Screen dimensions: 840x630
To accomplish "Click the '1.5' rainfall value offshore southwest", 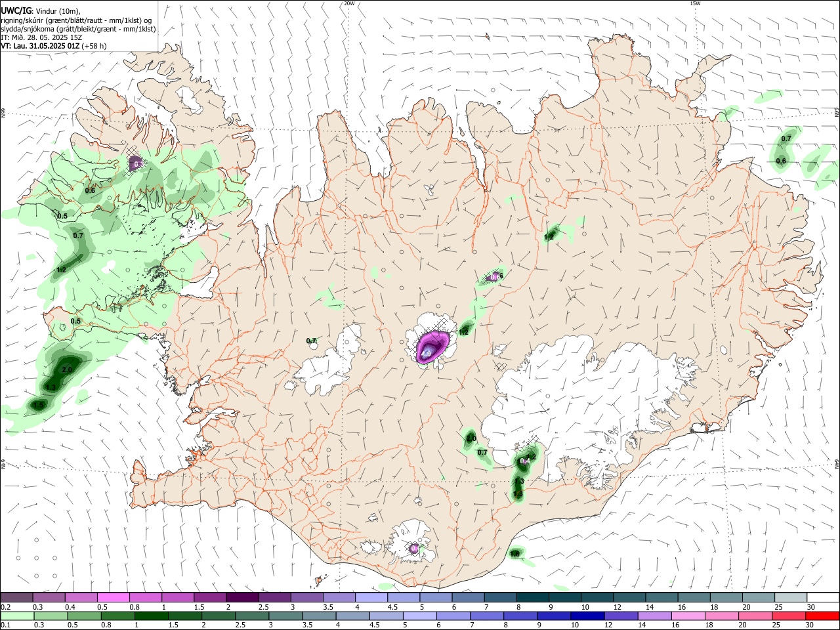I will click(37, 406).
